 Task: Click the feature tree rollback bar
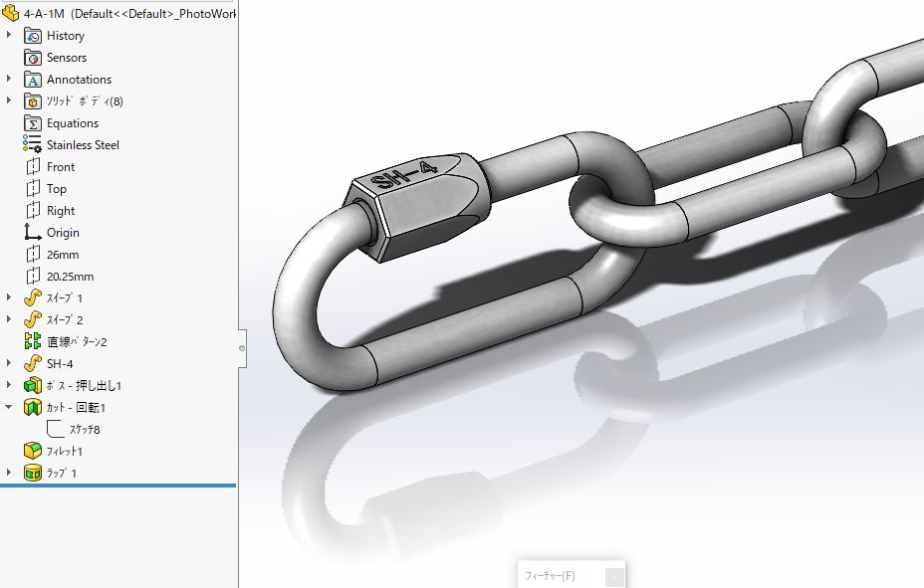coord(117,486)
